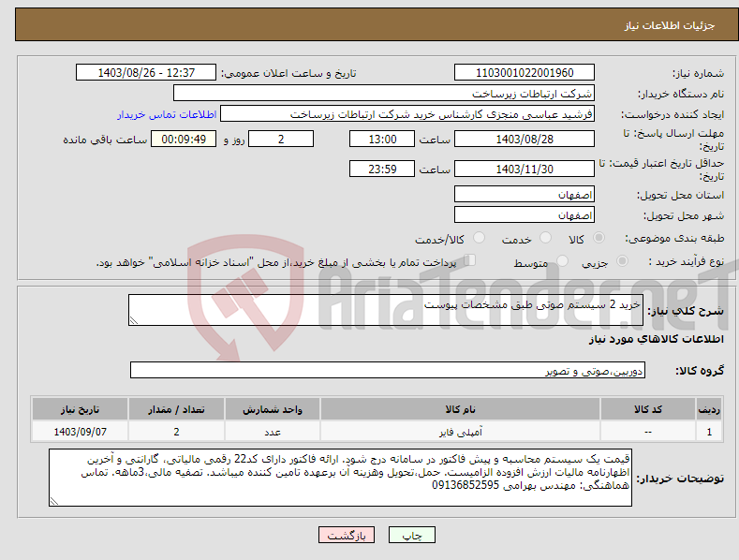This screenshot has width=739, height=560.
Task: Click the شرح کلی نیاز description textarea
Action: click(x=386, y=310)
